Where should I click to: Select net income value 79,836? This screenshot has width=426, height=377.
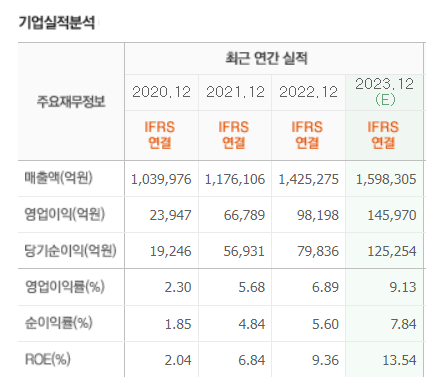point(318,251)
